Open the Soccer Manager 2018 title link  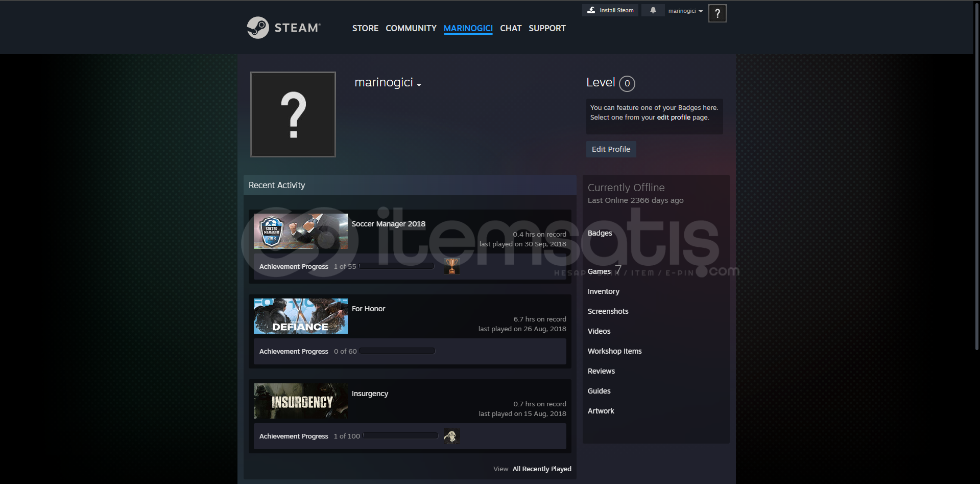tap(388, 224)
